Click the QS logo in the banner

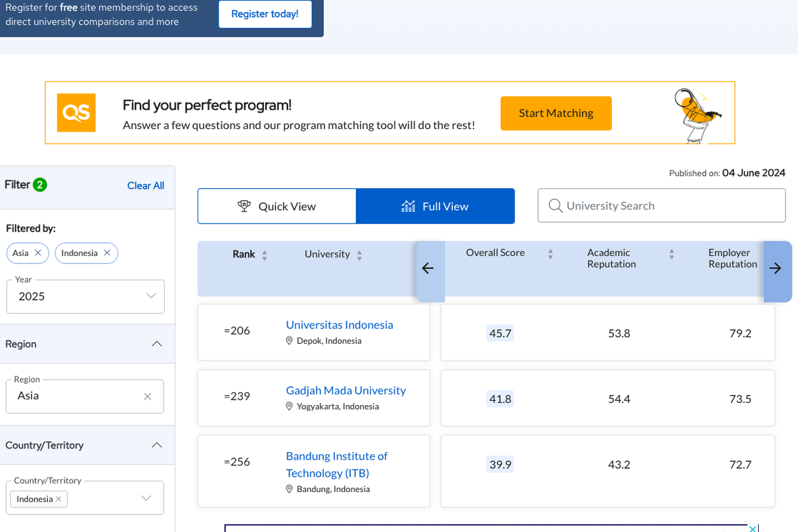click(76, 112)
